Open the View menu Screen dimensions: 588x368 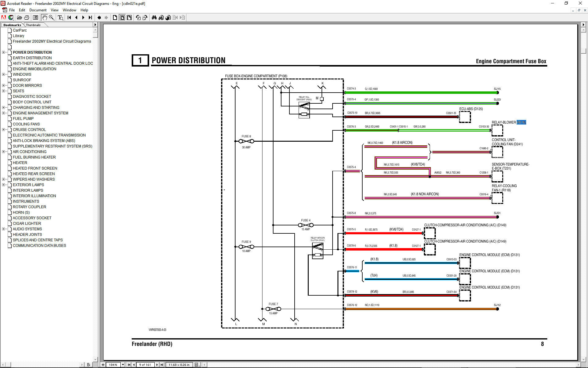[x=55, y=10]
